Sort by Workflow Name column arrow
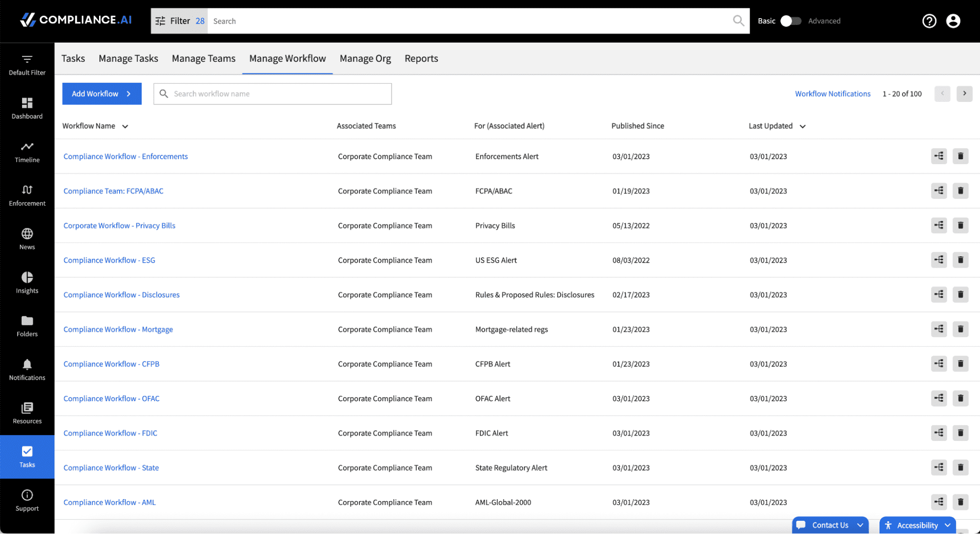 [x=125, y=126]
